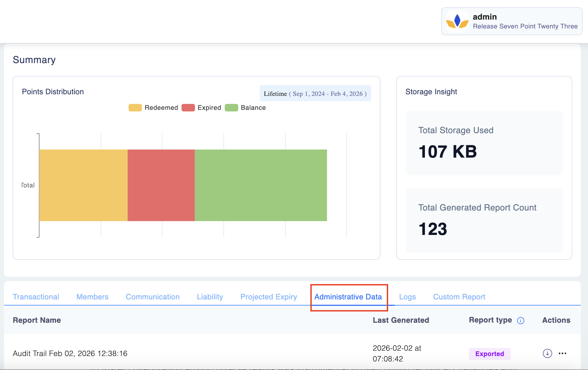Open the Lifetime date range selector
This screenshot has width=588, height=370.
(315, 93)
